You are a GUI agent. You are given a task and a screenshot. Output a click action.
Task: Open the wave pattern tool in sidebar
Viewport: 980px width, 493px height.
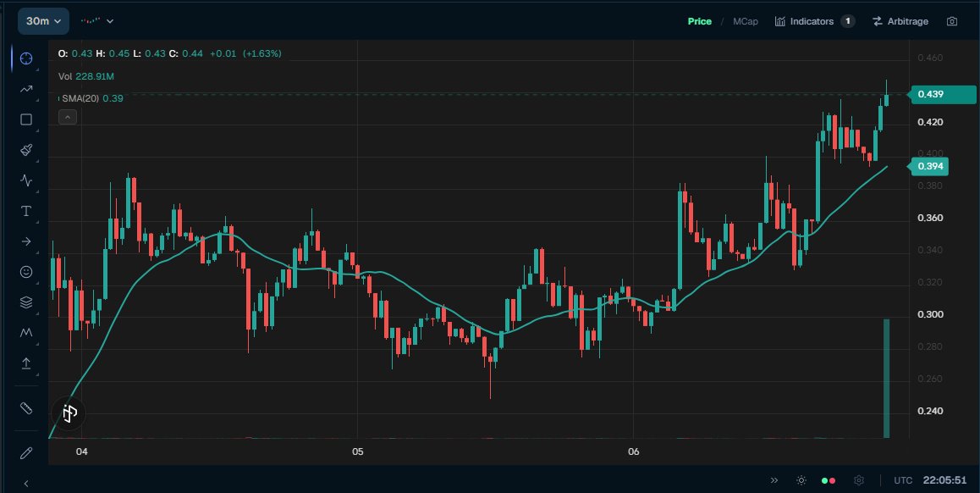(x=26, y=180)
